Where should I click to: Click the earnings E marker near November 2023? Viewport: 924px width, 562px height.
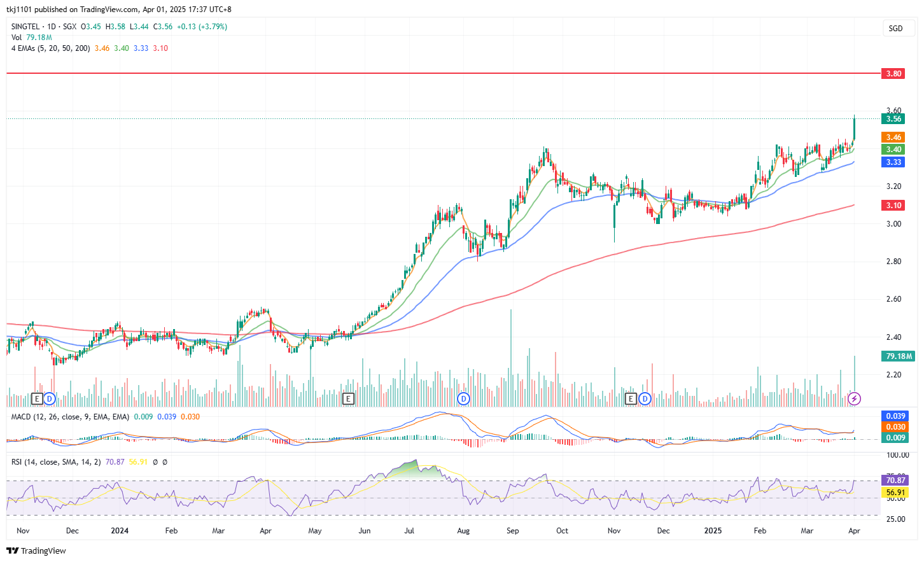coord(37,399)
